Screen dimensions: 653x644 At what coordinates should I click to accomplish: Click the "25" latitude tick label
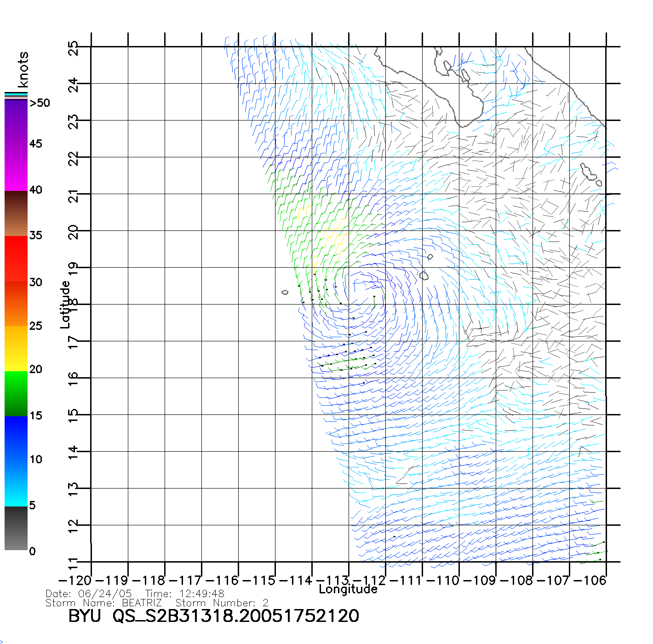74,48
